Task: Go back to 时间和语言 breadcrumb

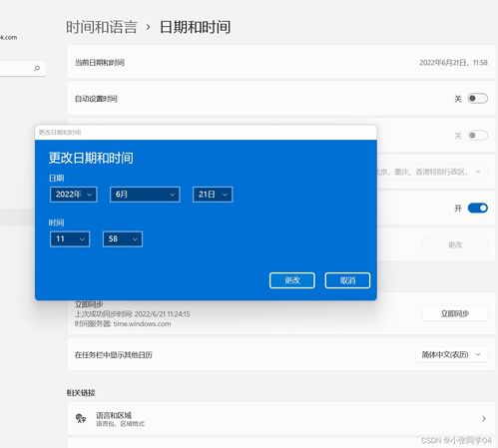Action: click(102, 27)
